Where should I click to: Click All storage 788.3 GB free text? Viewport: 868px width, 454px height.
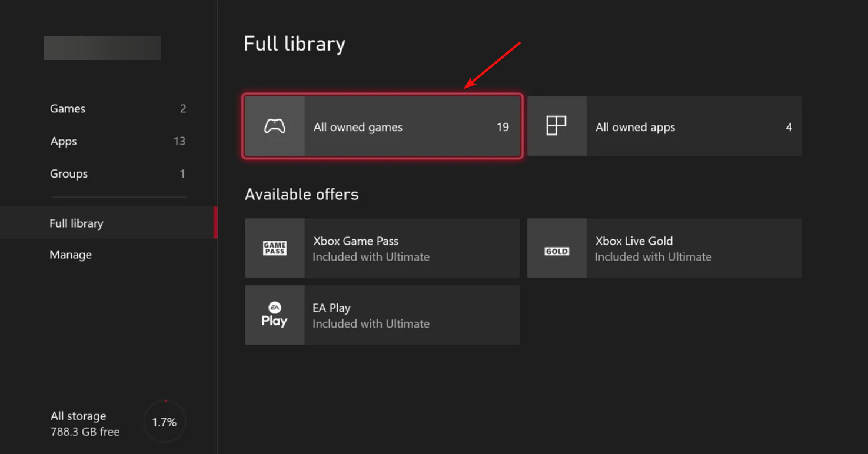[85, 423]
